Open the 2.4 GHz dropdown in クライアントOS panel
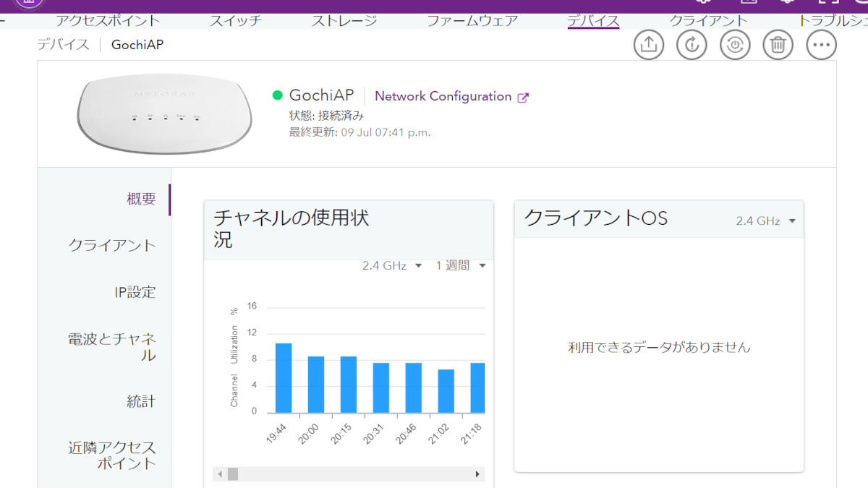The image size is (868, 488). 765,221
